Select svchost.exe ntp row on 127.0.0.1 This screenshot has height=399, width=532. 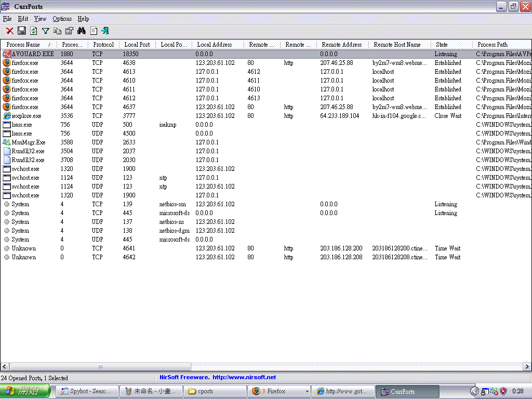(266, 178)
